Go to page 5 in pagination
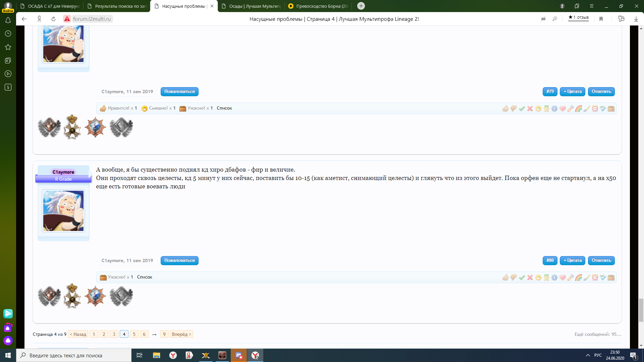 pyautogui.click(x=134, y=334)
